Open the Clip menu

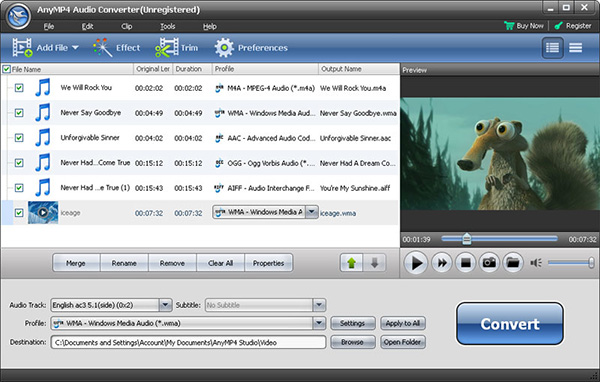coord(127,26)
